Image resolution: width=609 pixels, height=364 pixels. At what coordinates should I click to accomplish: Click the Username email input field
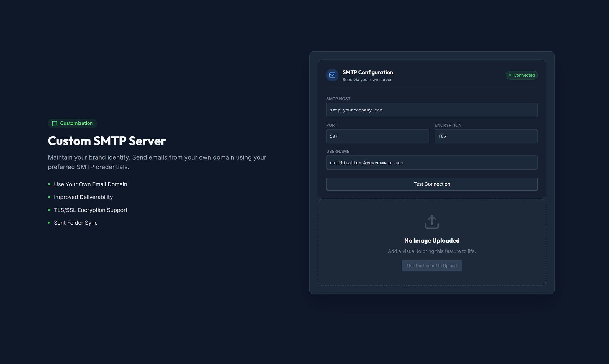click(432, 163)
